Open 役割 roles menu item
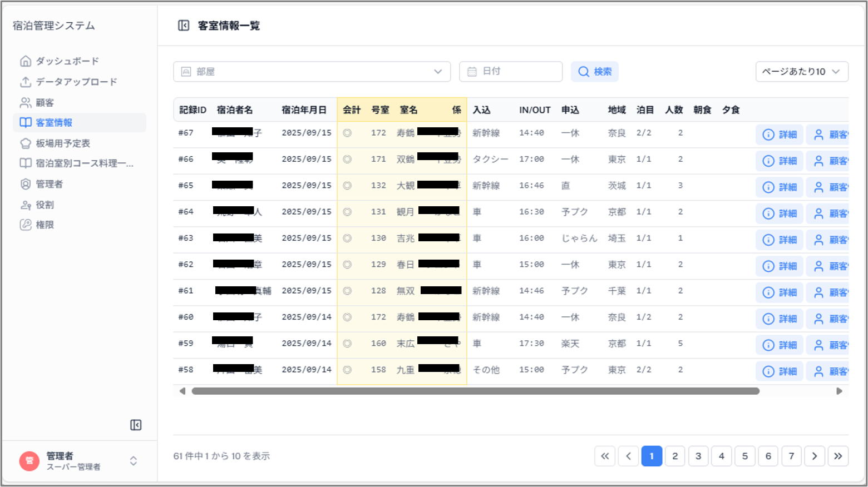 (45, 205)
